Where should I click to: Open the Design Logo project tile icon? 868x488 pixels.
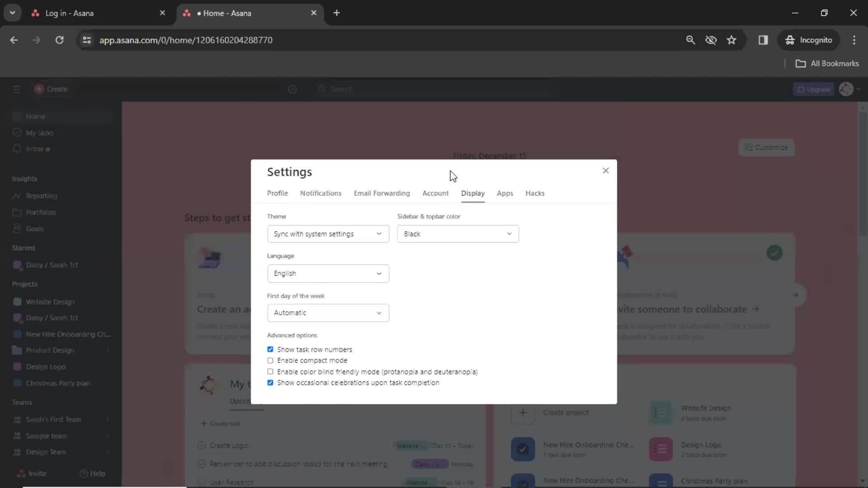click(x=660, y=449)
